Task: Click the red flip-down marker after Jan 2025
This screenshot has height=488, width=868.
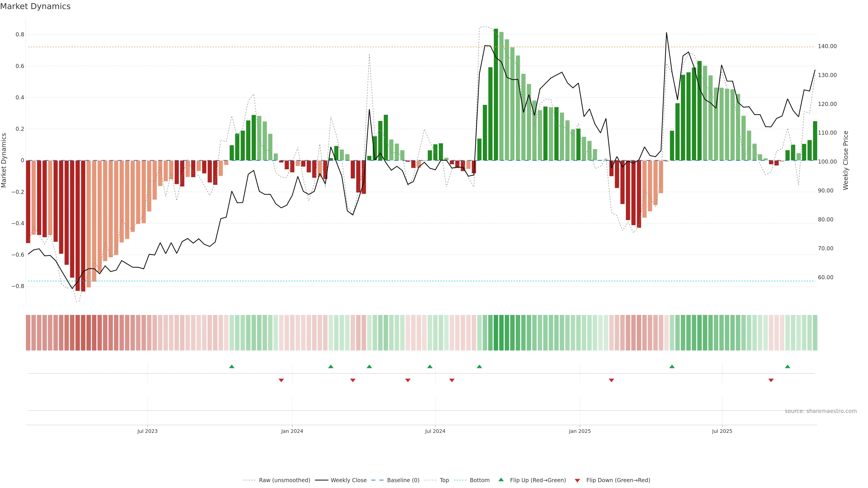Action: (x=611, y=380)
